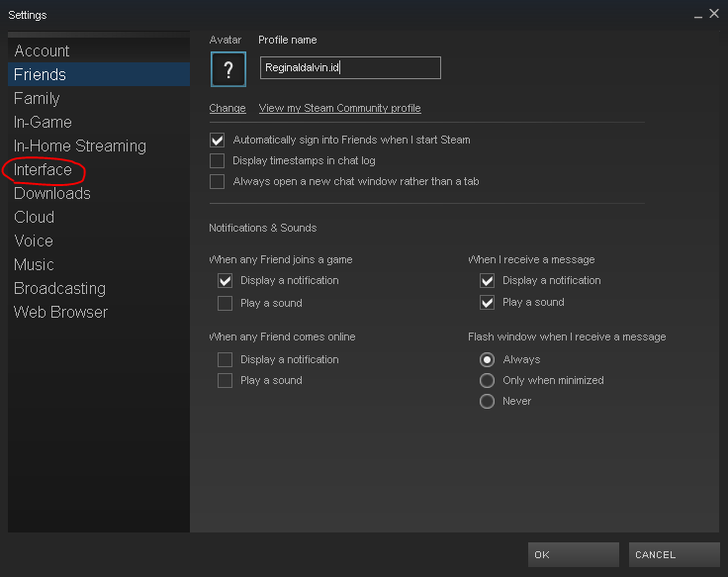
Task: Uncheck automatically sign into Friends
Action: pyautogui.click(x=217, y=140)
